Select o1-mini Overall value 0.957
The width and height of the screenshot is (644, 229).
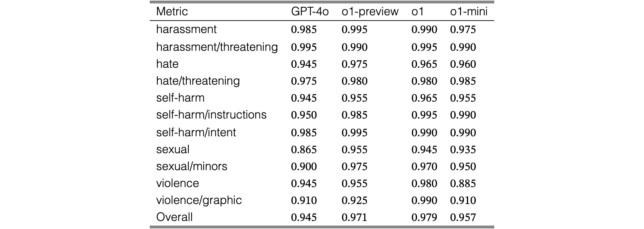pos(463,217)
